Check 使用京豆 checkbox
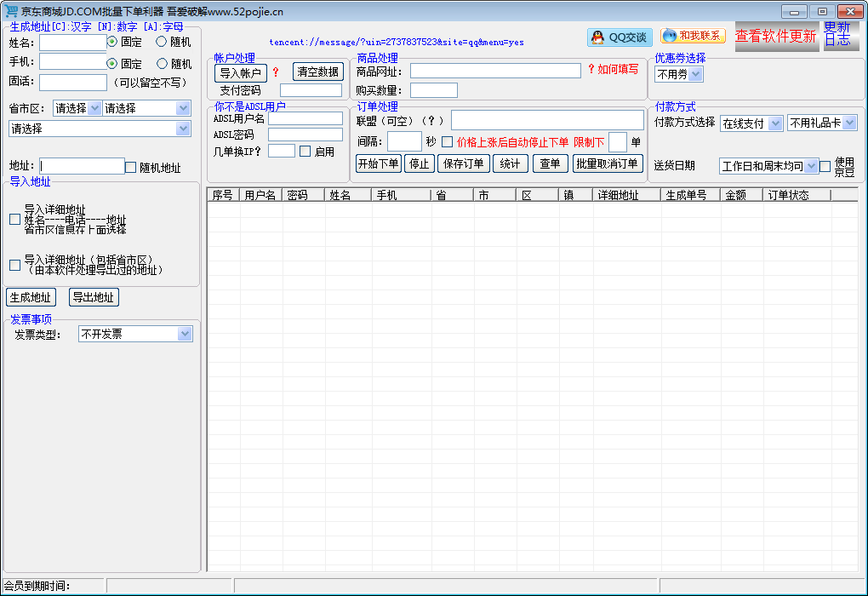This screenshot has width=868, height=596. (x=825, y=166)
